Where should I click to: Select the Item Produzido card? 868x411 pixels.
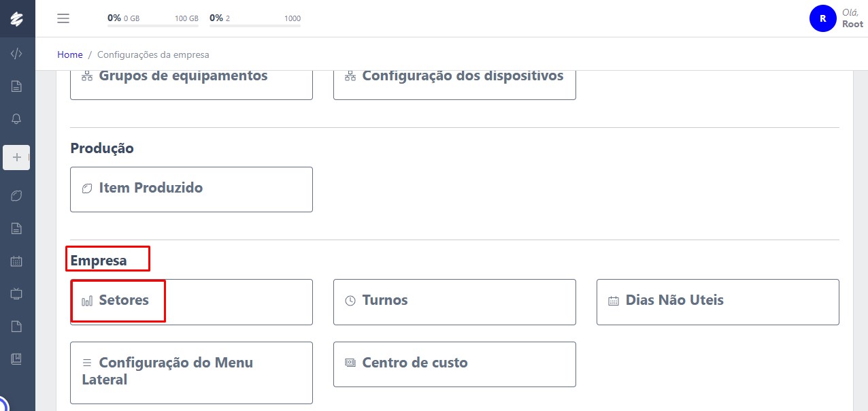click(x=191, y=189)
